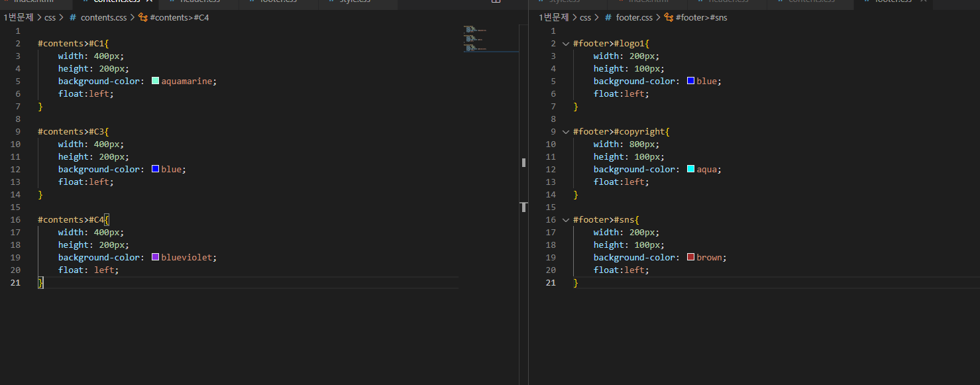Click the brown color swatch in the sns rule
This screenshot has height=385, width=980.
(690, 257)
